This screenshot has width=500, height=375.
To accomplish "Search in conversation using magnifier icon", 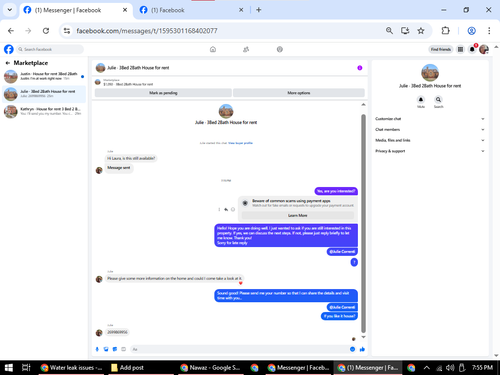I will tap(438, 100).
